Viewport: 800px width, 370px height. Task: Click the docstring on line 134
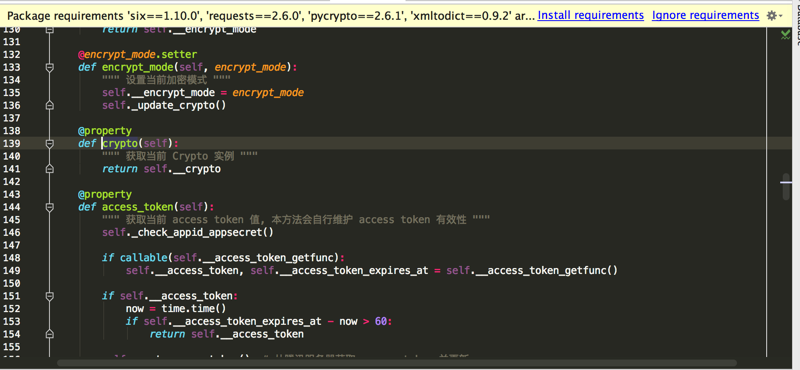coord(166,80)
